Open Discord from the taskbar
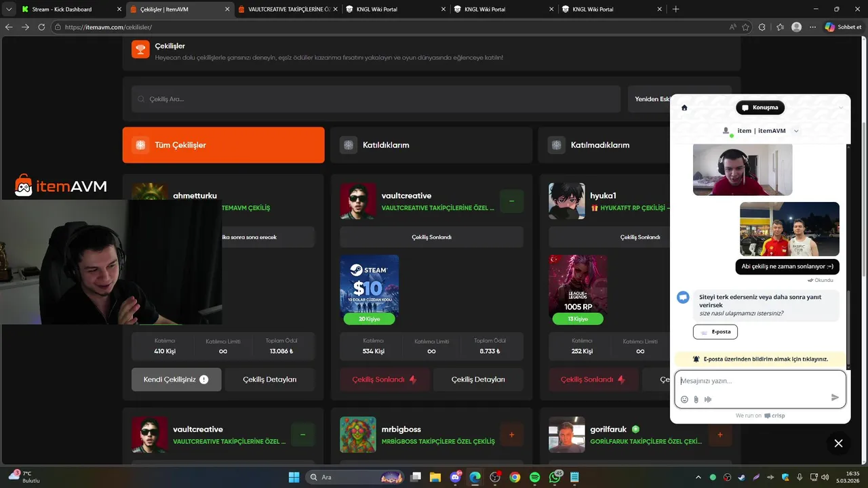Screen dimensions: 868x488 click(455, 477)
